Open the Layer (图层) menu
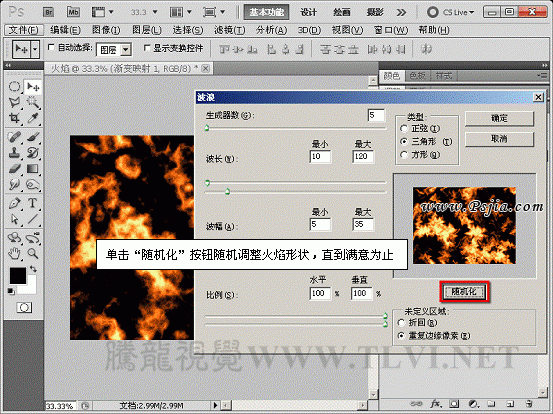The image size is (553, 414). [x=147, y=30]
